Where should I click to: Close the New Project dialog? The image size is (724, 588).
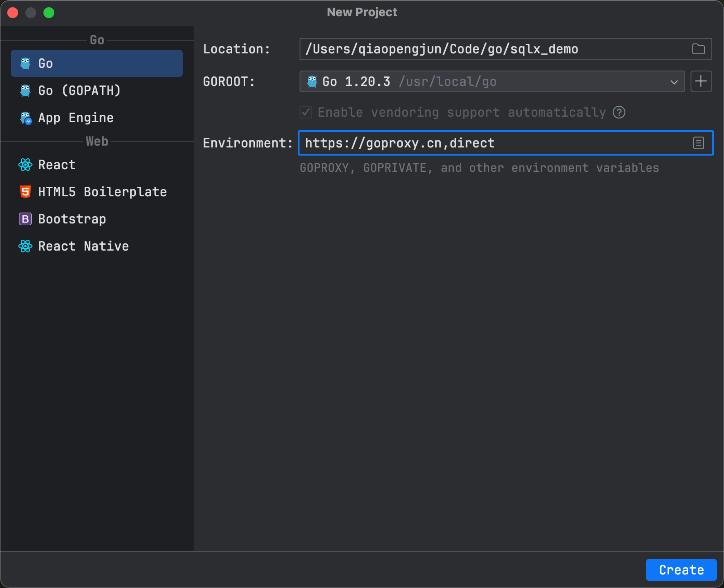pos(13,13)
